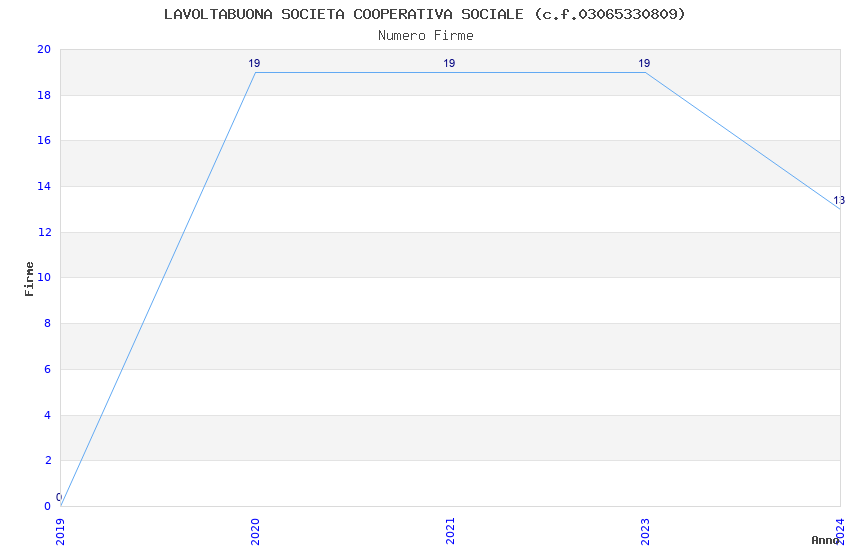Click the y-axis label Firme
This screenshot has height=550, width=850.
(29, 279)
